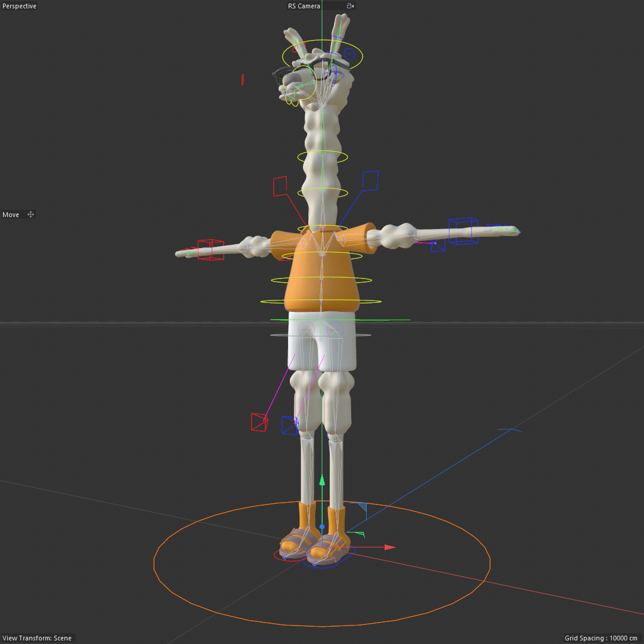644x644 pixels.
Task: Grab the red X-axis arrow of the gizmo
Action: [389, 547]
